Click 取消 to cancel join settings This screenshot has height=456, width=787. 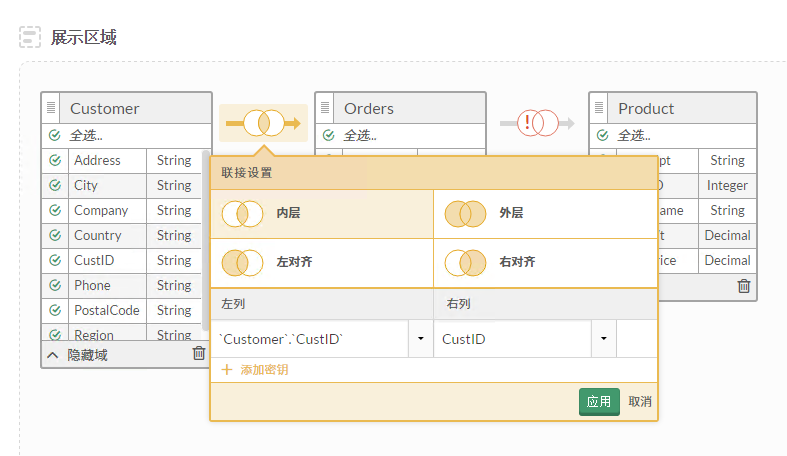(x=640, y=401)
